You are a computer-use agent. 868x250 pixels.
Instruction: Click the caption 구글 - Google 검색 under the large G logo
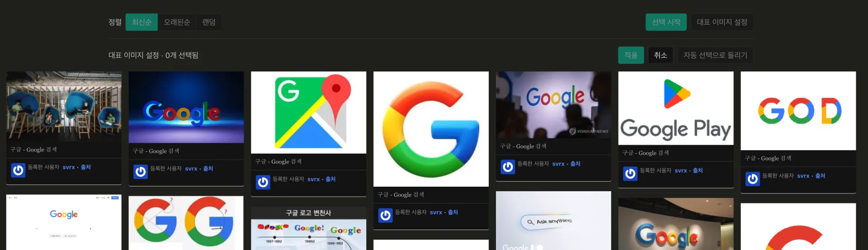coord(401,195)
